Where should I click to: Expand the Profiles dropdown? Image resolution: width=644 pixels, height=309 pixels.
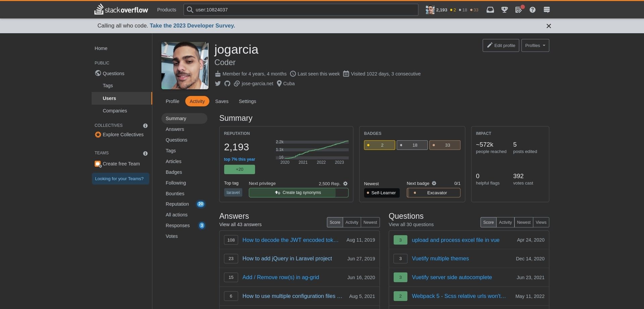pyautogui.click(x=535, y=45)
